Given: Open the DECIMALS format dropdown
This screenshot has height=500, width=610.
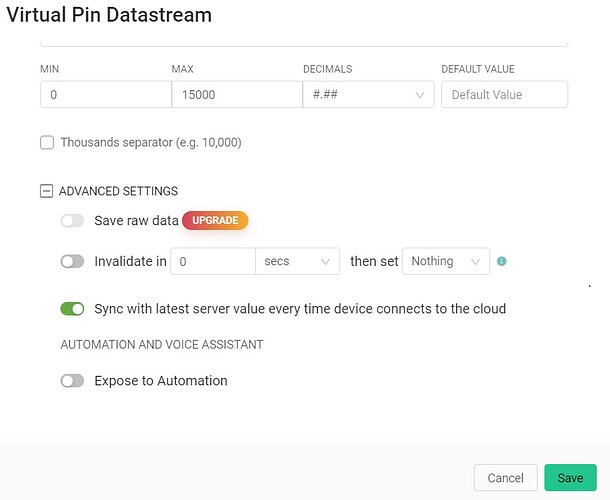Looking at the screenshot, I should pyautogui.click(x=366, y=95).
